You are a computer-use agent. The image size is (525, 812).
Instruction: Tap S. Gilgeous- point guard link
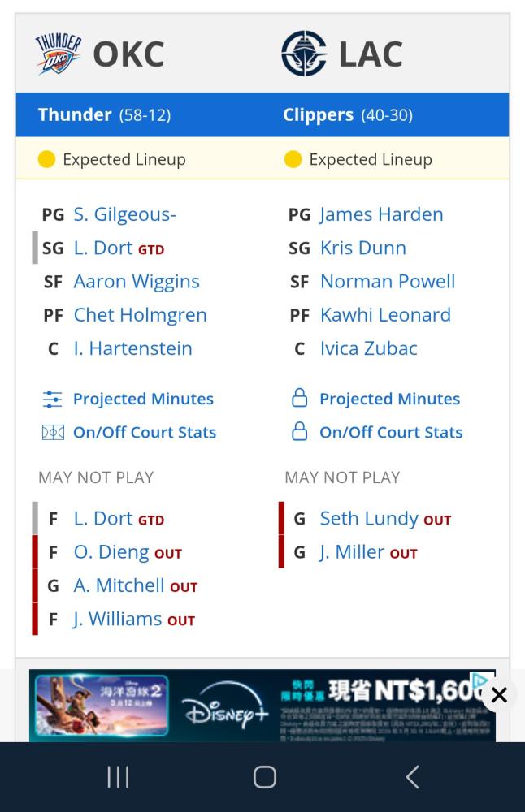pos(124,214)
